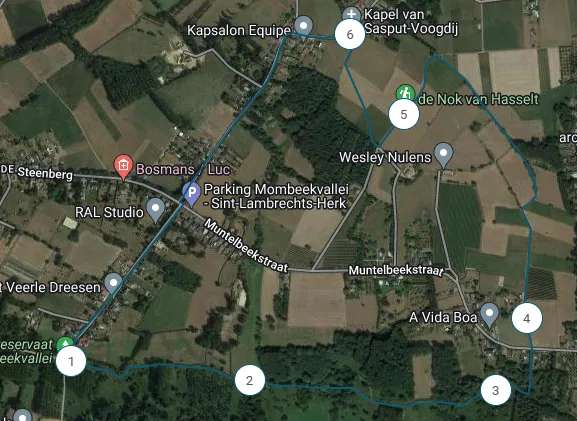Open the Parking Mombeekvallei P icon
Viewport: 577px width, 421px height.
click(x=192, y=194)
